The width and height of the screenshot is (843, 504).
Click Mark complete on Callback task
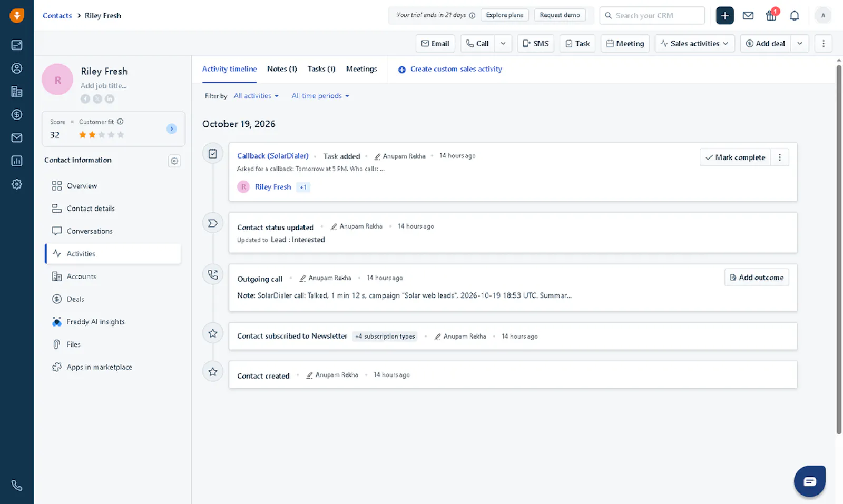(x=735, y=157)
